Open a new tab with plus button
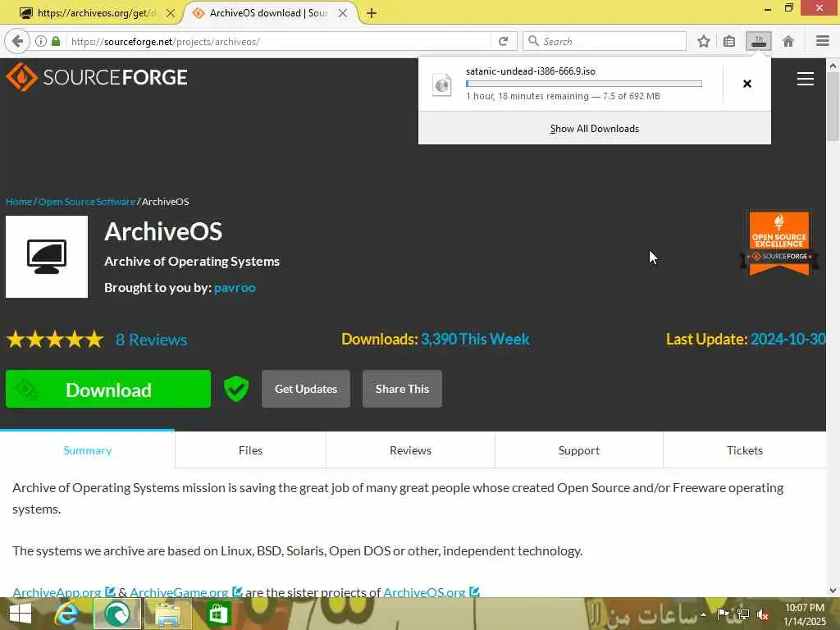 pyautogui.click(x=372, y=13)
